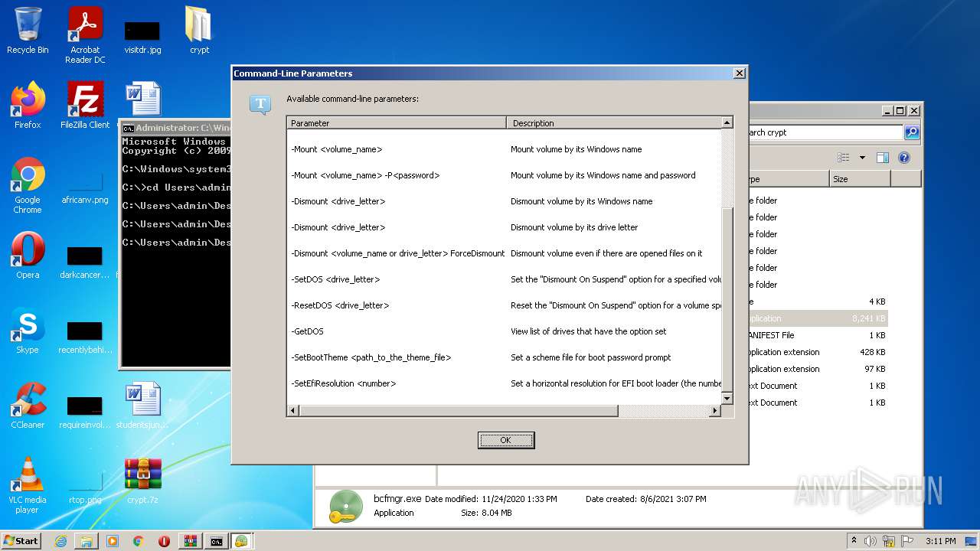Click the Explorer search button icon

[911, 132]
